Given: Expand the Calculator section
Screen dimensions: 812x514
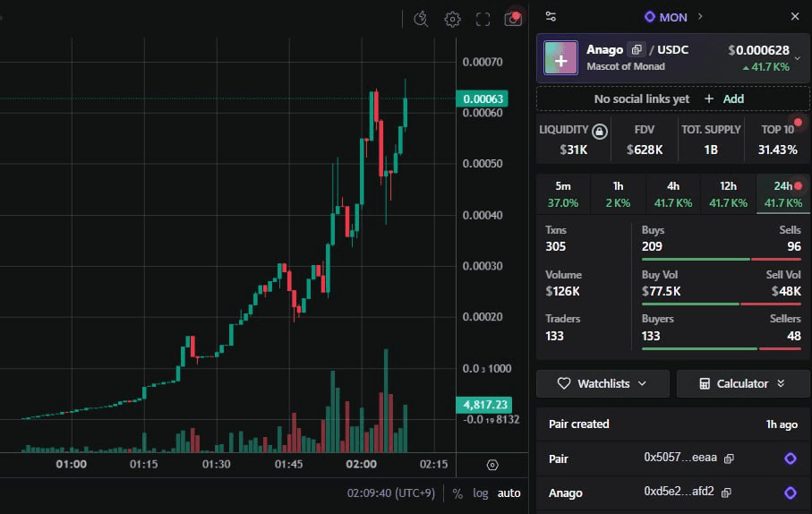Looking at the screenshot, I should point(743,383).
